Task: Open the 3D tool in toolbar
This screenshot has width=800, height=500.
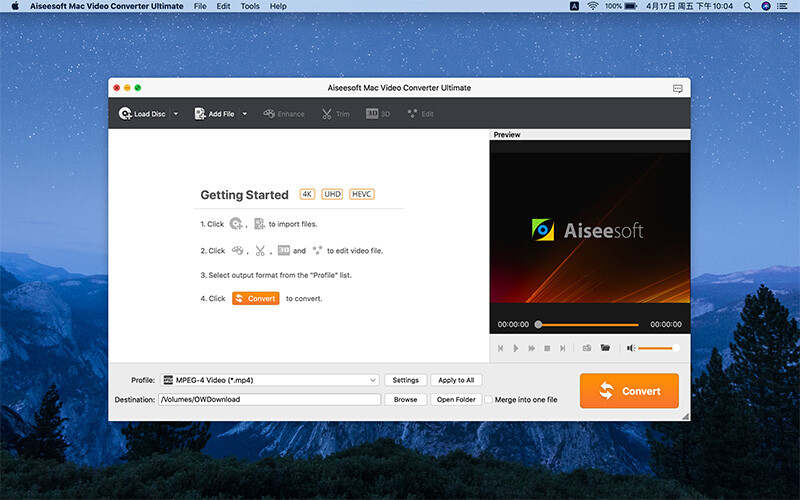Action: click(378, 114)
